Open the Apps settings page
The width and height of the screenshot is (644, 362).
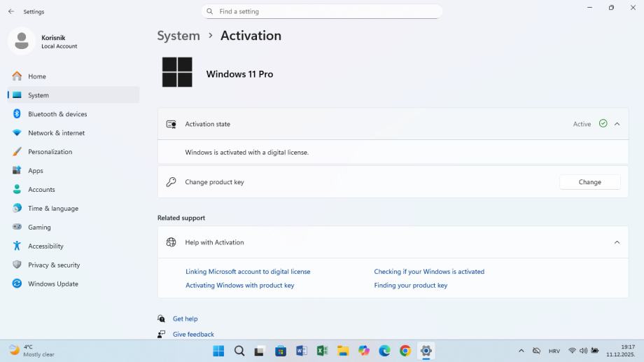click(x=73, y=171)
